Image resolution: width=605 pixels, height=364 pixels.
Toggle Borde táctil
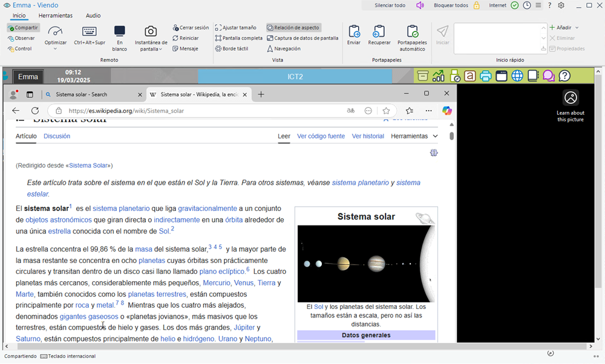coord(232,48)
